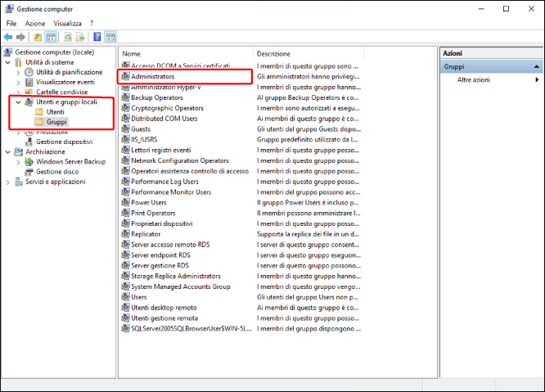This screenshot has height=392, width=545.
Task: Click the Up one level toolbar icon
Action: tap(38, 37)
